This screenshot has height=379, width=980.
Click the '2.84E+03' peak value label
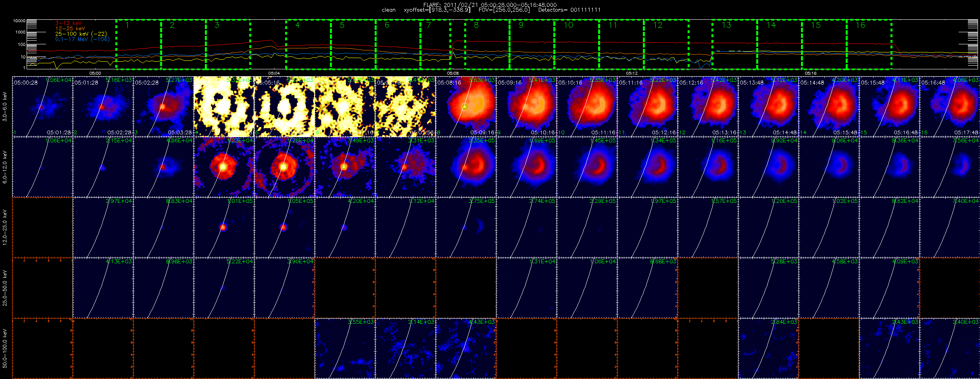[784, 322]
